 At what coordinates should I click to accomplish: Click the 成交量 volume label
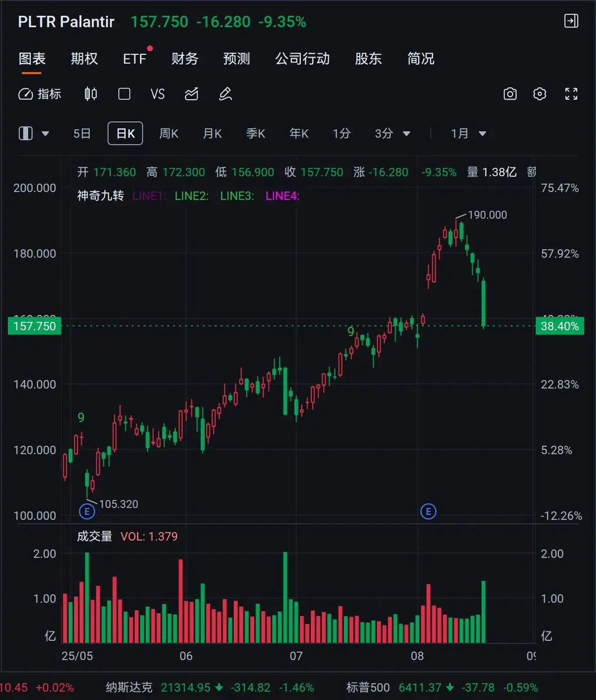click(94, 536)
